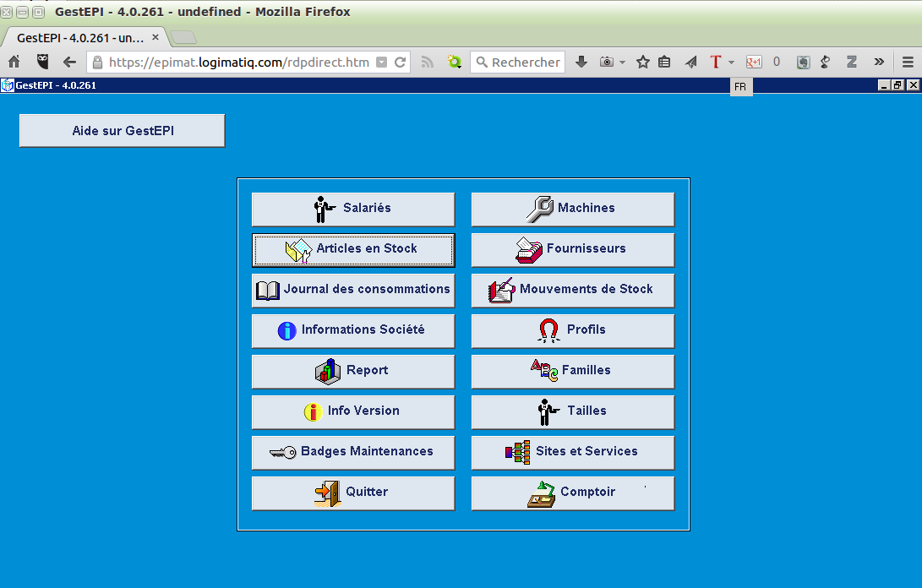
Task: Select the GestEPI browser tab
Action: (x=80, y=38)
